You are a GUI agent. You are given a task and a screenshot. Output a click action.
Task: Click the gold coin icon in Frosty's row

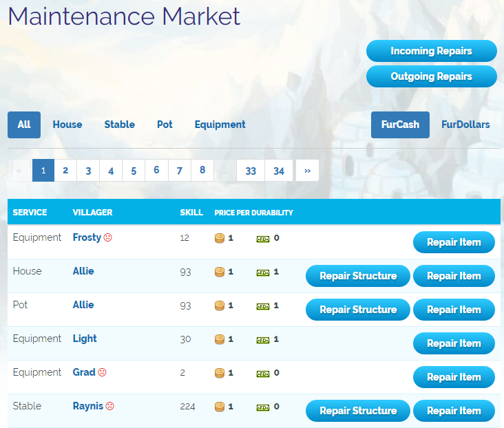pos(220,238)
